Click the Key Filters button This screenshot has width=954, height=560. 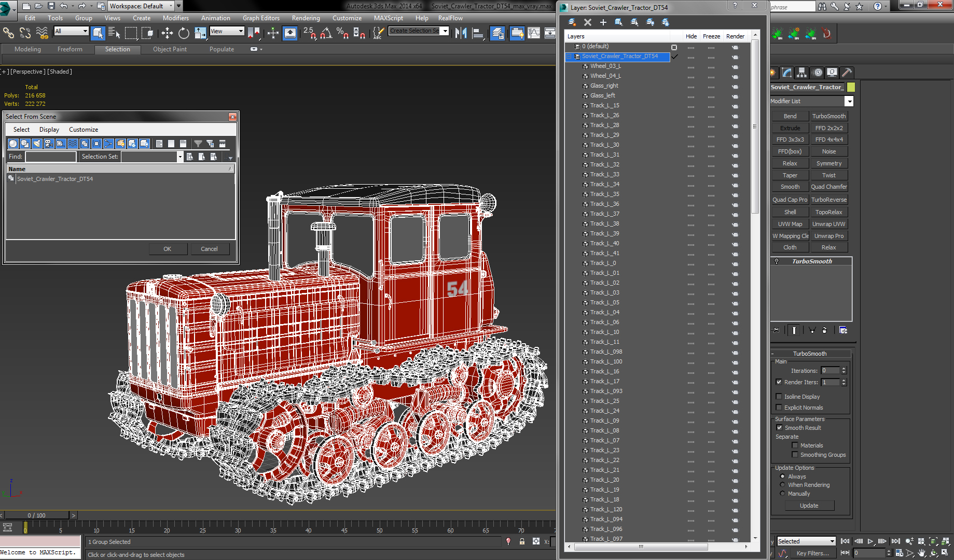point(812,553)
